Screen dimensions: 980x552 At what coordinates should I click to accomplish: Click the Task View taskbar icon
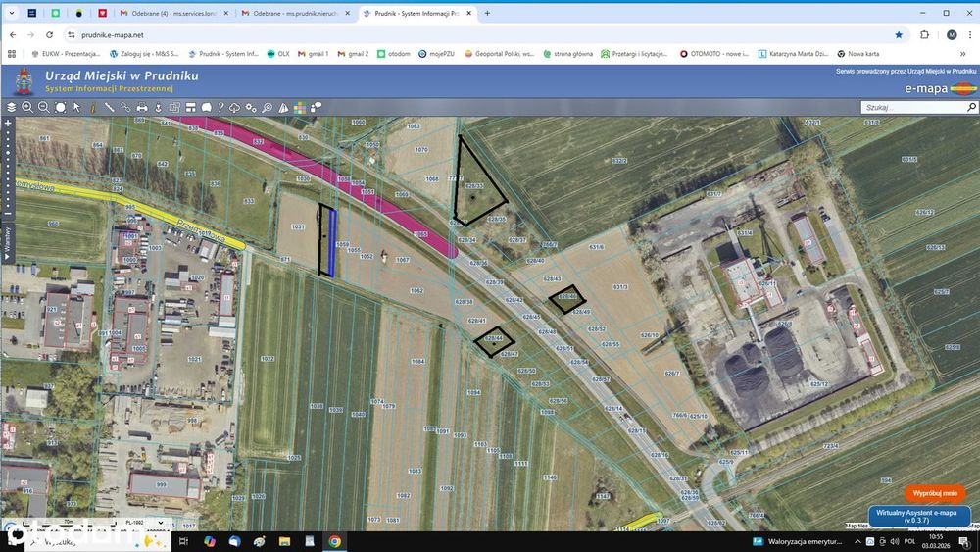[x=184, y=541]
